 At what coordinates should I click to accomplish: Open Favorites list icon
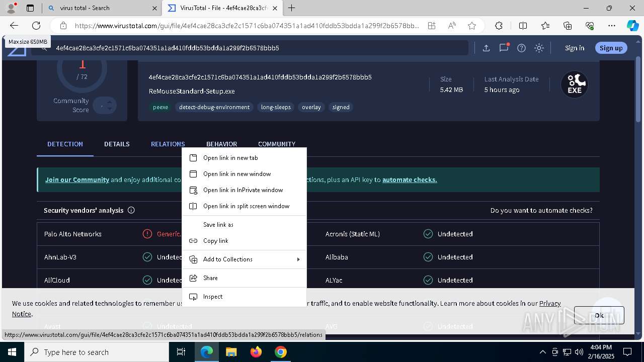(x=545, y=26)
